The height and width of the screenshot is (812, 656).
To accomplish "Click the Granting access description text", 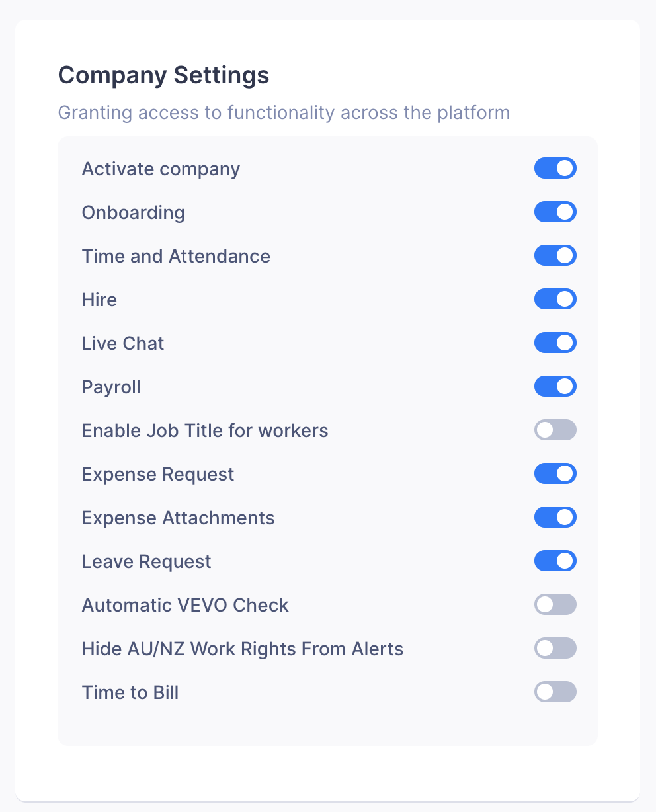I will 284,112.
